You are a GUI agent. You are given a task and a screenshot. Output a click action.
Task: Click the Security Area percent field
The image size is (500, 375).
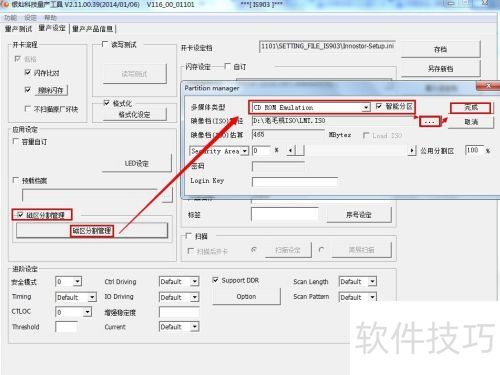click(261, 151)
